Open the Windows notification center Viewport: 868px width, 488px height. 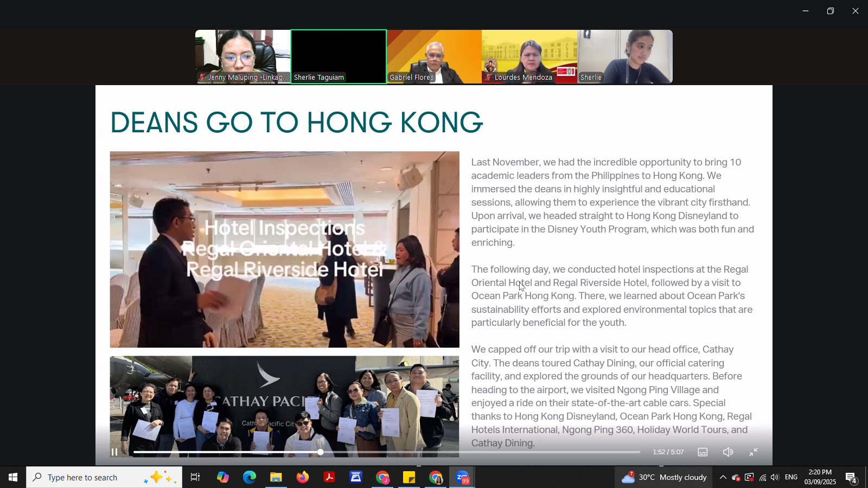point(851,477)
